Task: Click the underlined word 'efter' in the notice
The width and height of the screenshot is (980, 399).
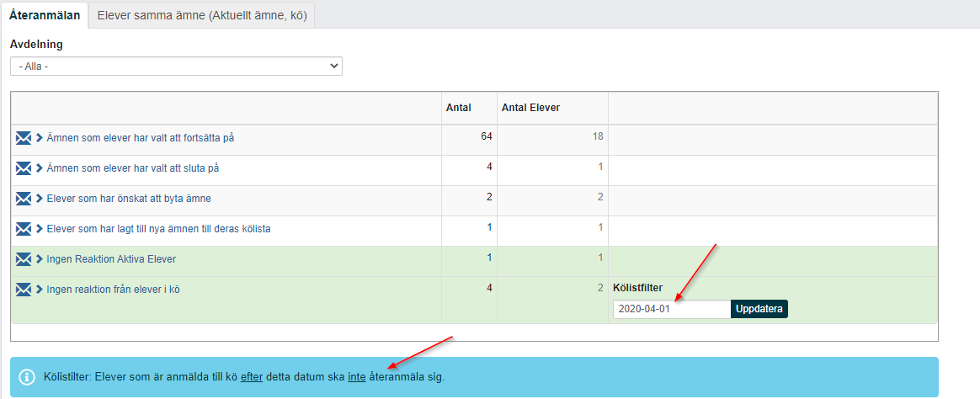Action: click(251, 378)
